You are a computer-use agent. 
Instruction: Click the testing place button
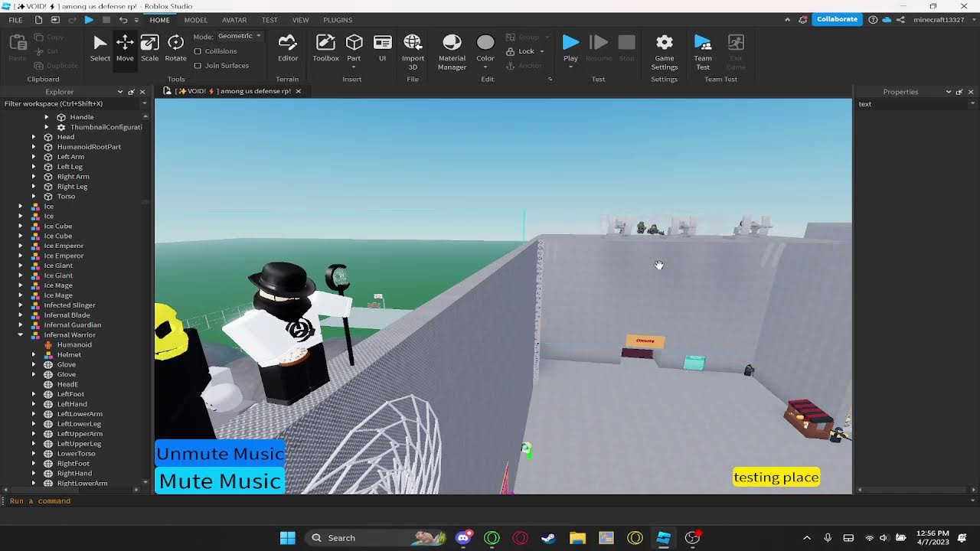pos(776,478)
